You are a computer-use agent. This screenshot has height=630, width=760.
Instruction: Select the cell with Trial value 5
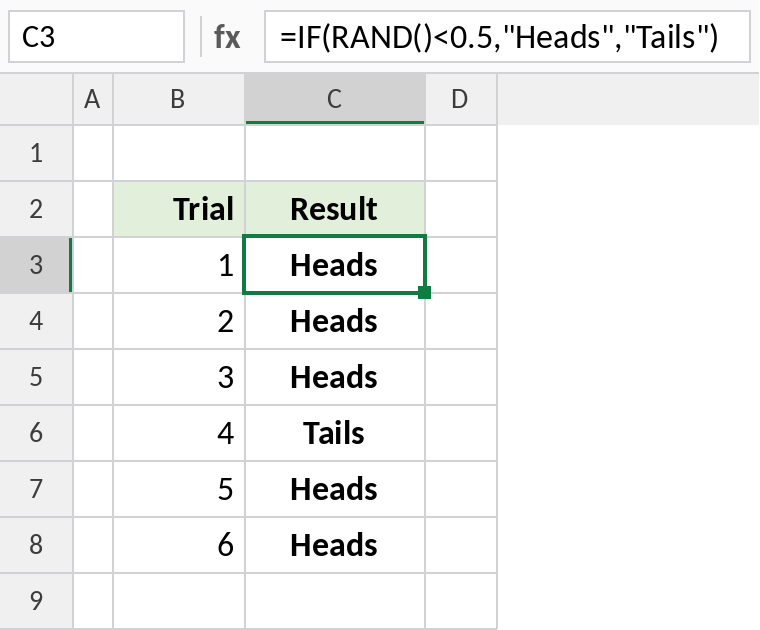pyautogui.click(x=179, y=489)
